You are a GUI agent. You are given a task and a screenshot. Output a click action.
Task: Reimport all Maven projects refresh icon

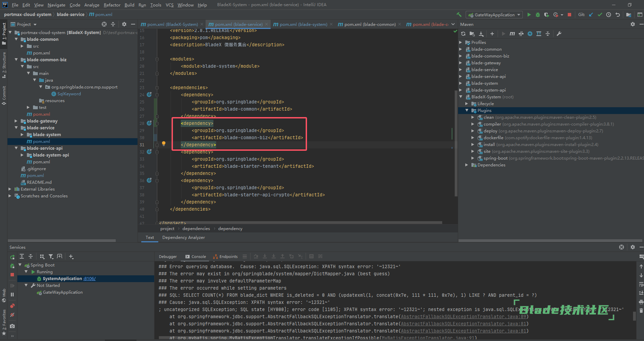463,34
